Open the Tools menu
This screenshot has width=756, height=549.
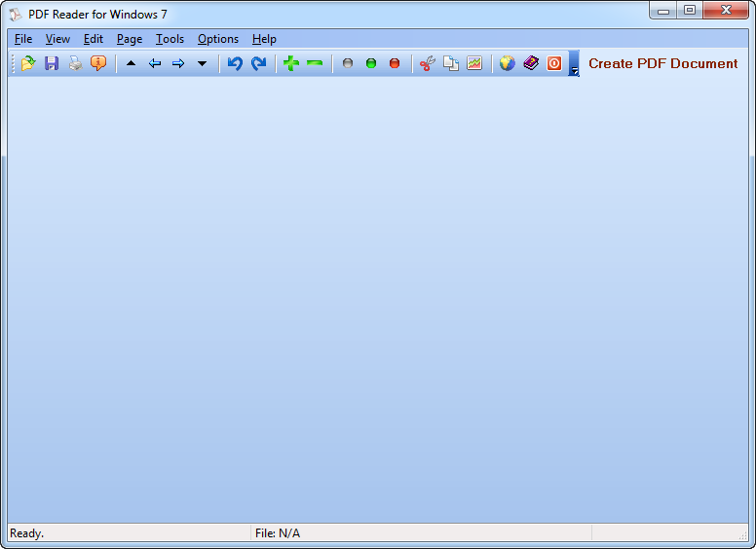coord(170,39)
